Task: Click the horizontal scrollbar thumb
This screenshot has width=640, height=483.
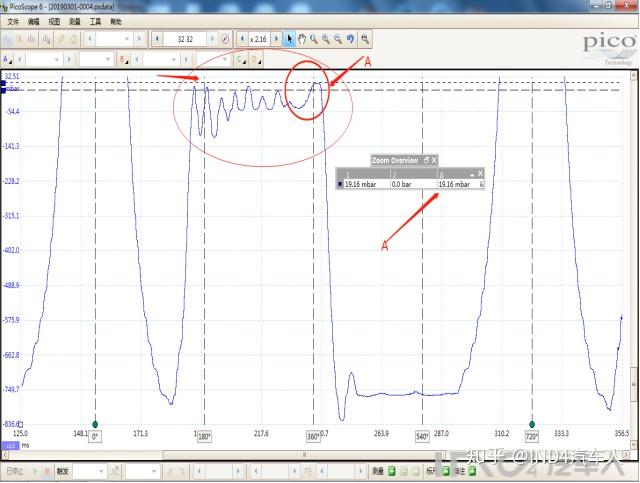Action: pyautogui.click(x=304, y=454)
